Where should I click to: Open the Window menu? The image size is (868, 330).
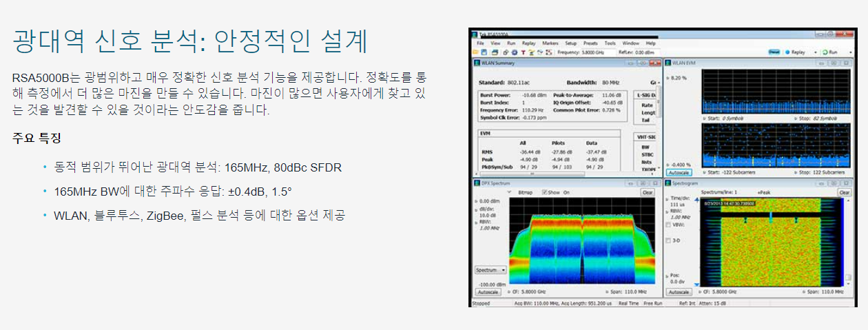point(631,43)
